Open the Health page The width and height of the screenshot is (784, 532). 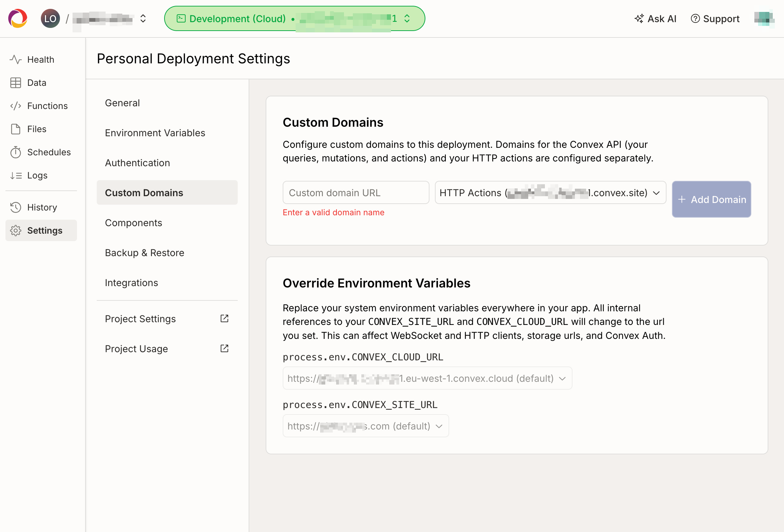pyautogui.click(x=41, y=60)
